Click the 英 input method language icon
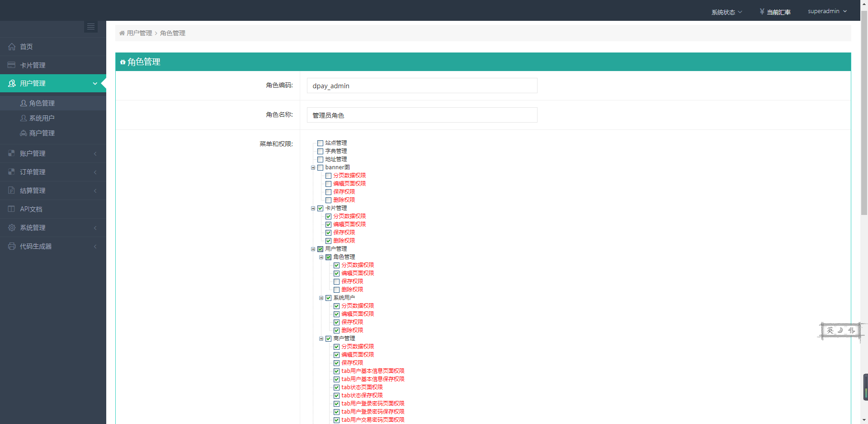 pos(830,330)
